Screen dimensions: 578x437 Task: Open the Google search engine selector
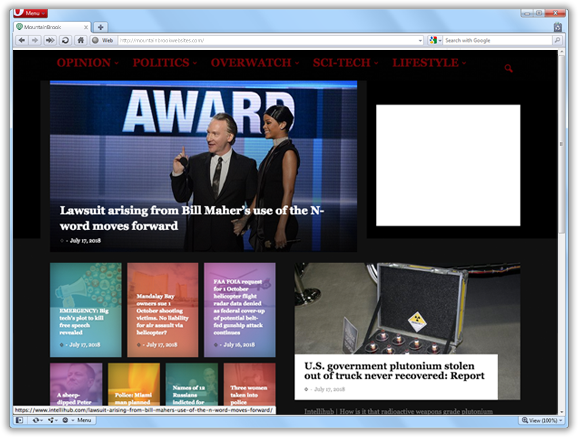(435, 40)
